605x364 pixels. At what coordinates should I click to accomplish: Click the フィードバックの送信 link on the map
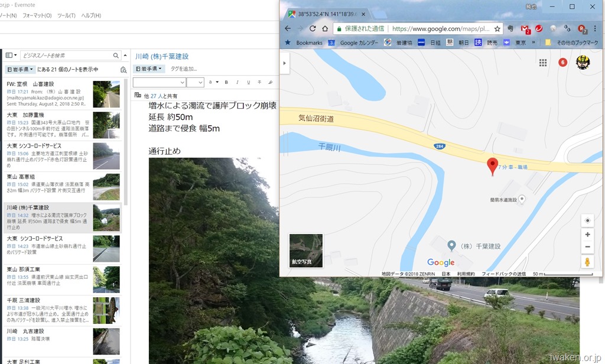point(503,274)
